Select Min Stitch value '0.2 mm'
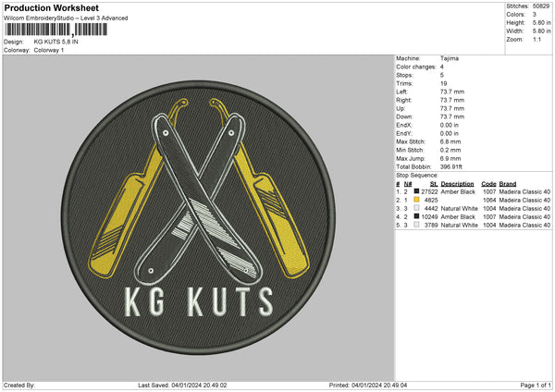Screen dimensions: 555x392 click(450, 150)
